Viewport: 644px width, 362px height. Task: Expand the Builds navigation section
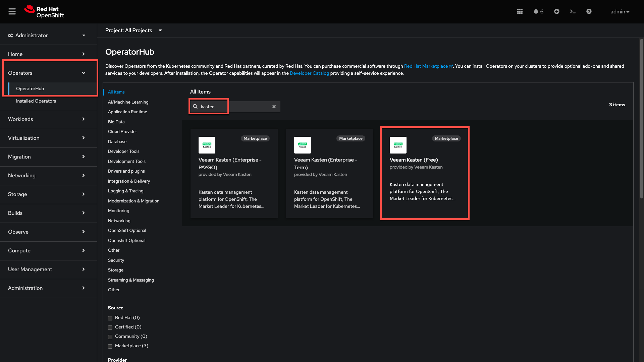(48, 213)
